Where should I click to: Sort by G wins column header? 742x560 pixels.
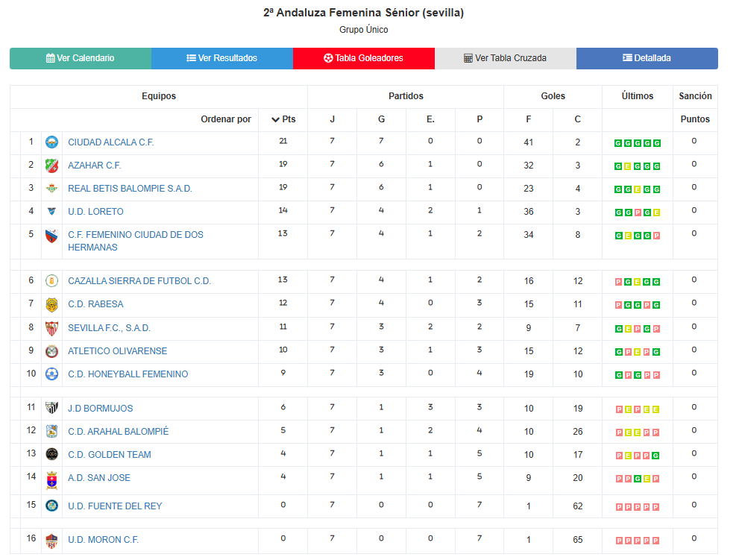pyautogui.click(x=381, y=119)
